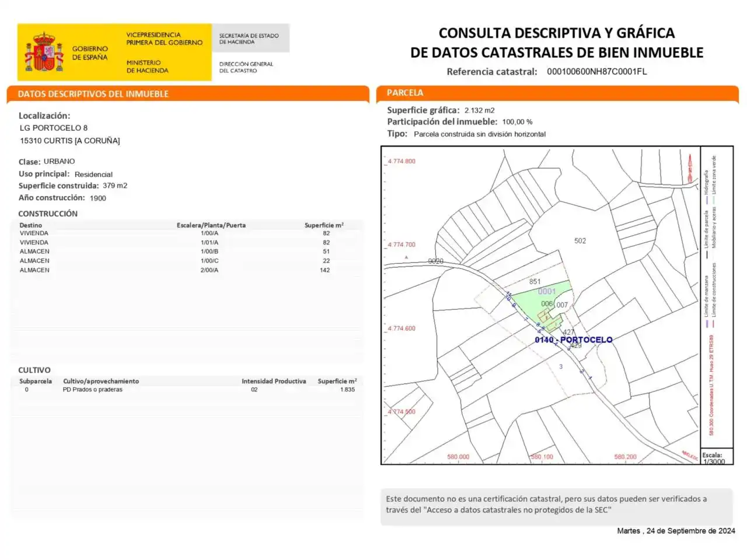747x560 pixels.
Task: Click coordinate label 4.774.800 on the map
Action: [402, 162]
